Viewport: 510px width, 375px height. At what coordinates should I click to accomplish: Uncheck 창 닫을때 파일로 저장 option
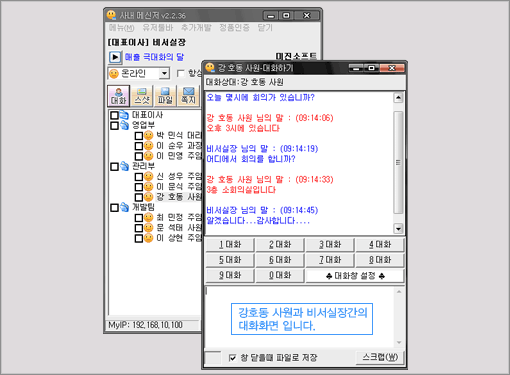[x=232, y=358]
